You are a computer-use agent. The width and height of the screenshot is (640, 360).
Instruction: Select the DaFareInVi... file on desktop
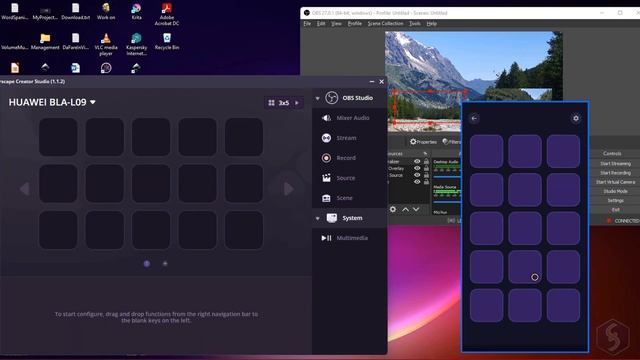coord(76,41)
